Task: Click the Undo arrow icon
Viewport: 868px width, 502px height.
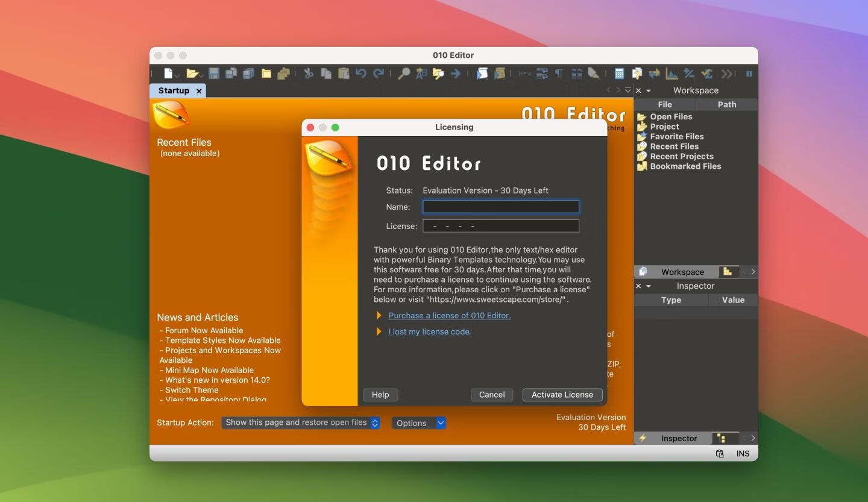Action: [361, 74]
